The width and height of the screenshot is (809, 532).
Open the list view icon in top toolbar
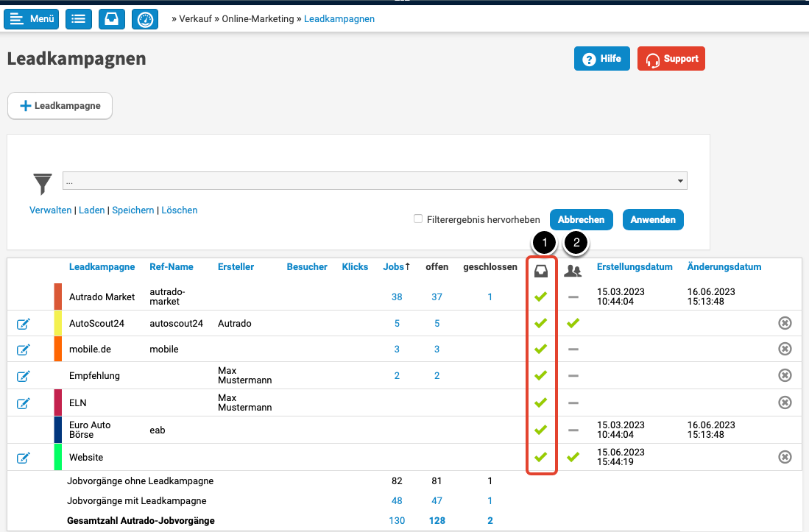click(79, 19)
